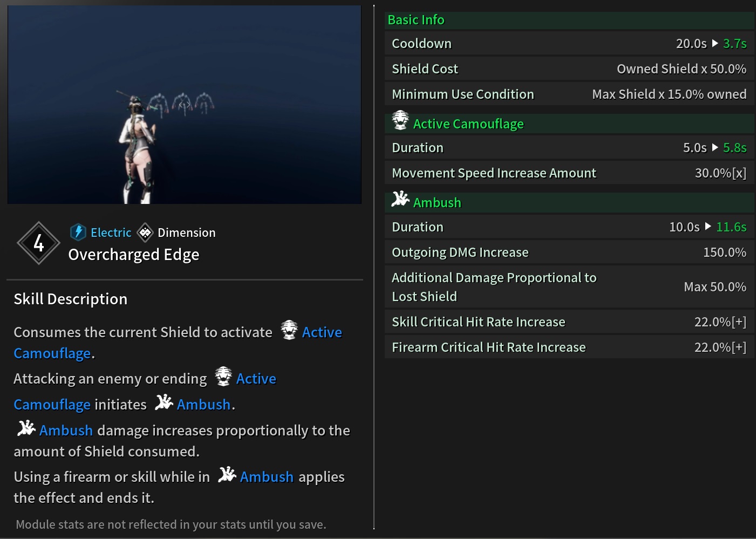The image size is (756, 539).
Task: Click the Active Camouflage icon in the stats header
Action: [400, 120]
